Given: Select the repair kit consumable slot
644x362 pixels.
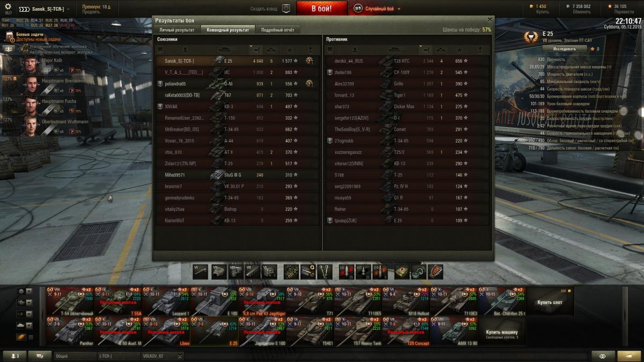Looking at the screenshot, I should (418, 271).
